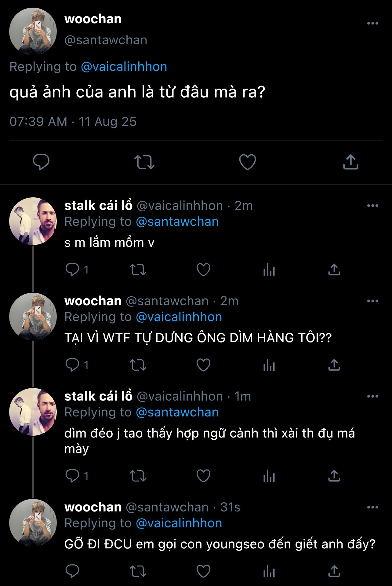Like the "s m lắm mồm v" reply
The height and width of the screenshot is (586, 392).
point(203,270)
